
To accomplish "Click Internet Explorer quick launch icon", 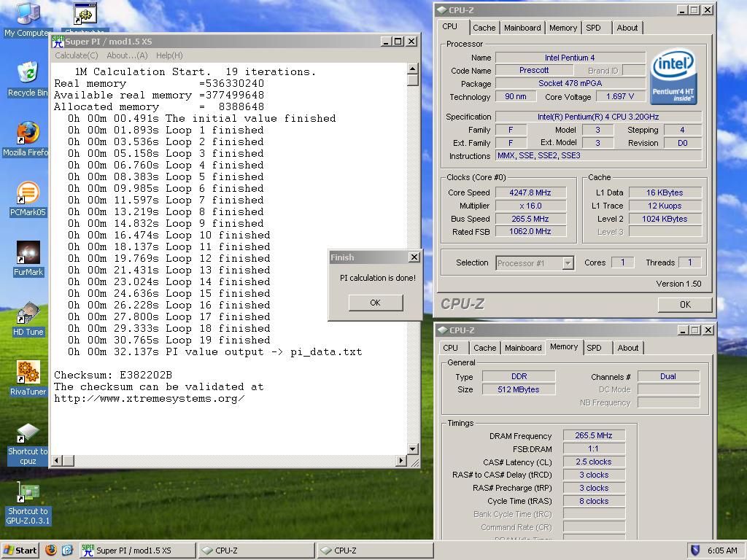I will [67, 550].
